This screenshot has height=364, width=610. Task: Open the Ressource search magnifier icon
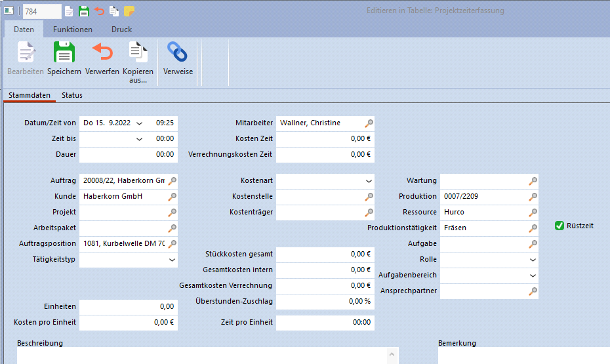[x=533, y=212]
